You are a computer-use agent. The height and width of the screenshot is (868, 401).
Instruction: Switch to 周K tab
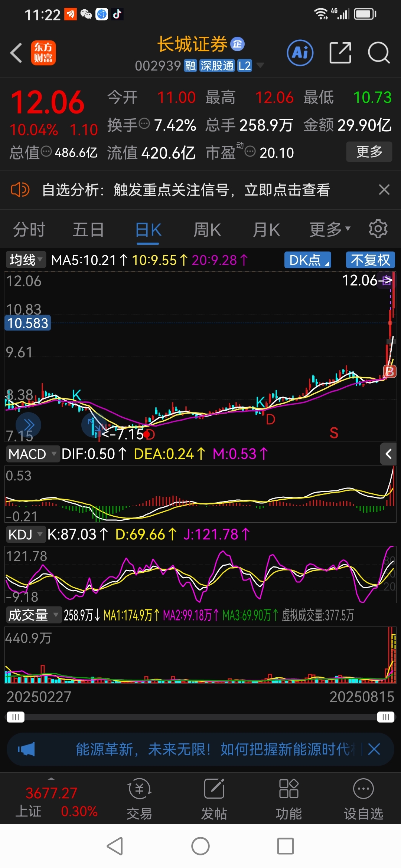click(x=207, y=229)
